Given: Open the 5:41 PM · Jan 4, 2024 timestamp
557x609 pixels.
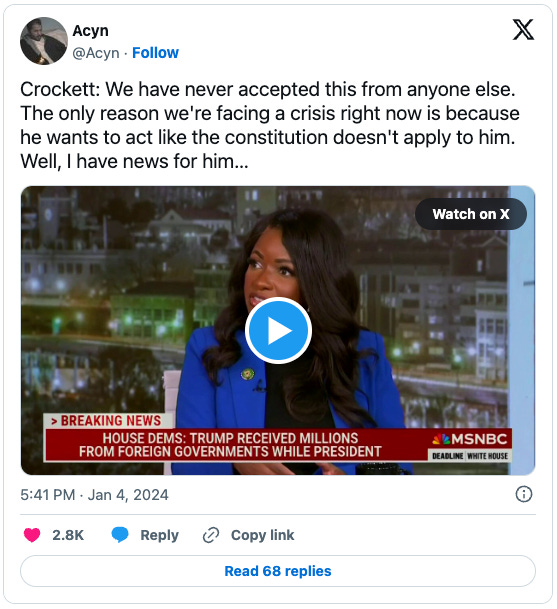Looking at the screenshot, I should [x=94, y=495].
